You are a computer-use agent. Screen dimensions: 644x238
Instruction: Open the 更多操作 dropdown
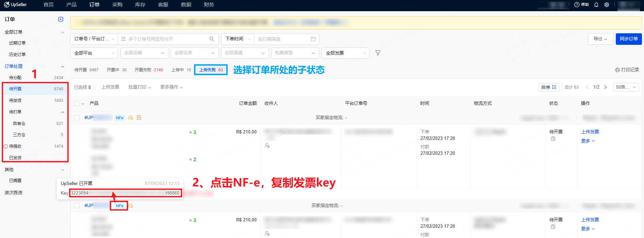click(172, 87)
